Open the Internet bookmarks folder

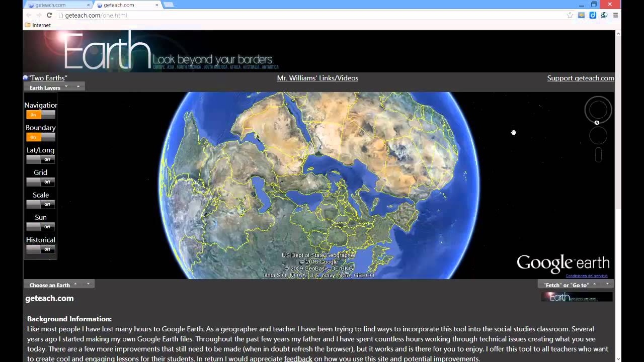[x=38, y=25]
